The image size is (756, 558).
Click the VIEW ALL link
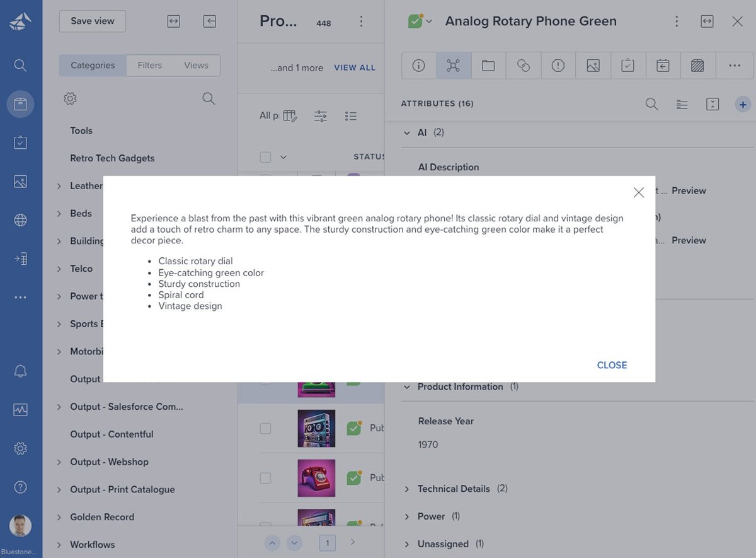tap(355, 67)
